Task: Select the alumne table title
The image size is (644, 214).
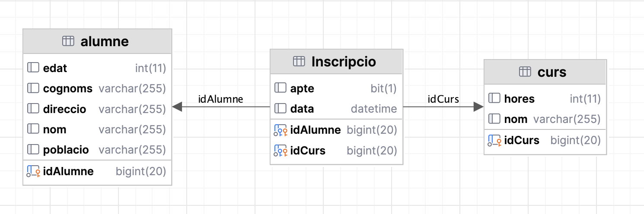Action: point(105,41)
